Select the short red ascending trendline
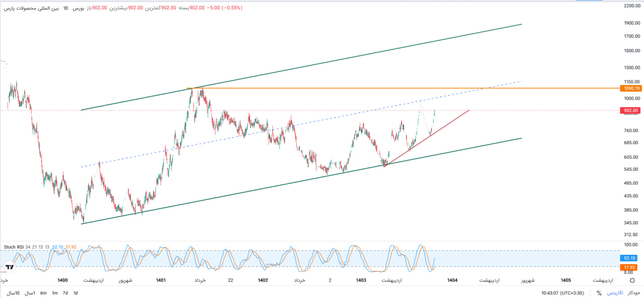This screenshot has height=298, width=644. click(x=428, y=137)
